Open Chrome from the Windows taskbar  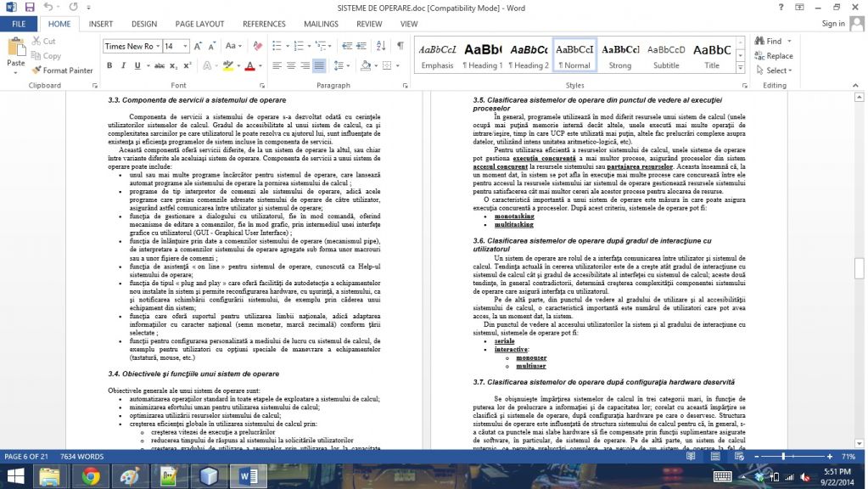tap(91, 476)
